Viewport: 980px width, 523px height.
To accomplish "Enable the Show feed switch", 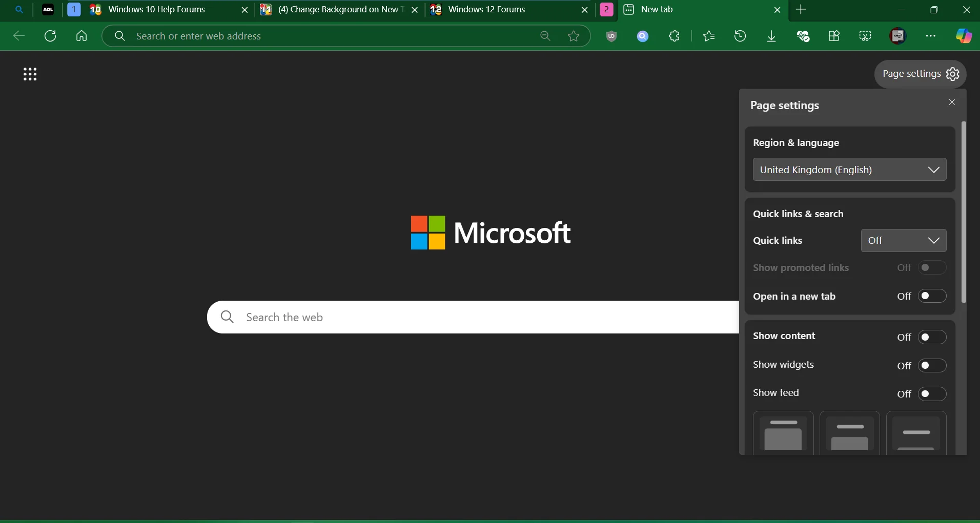I will tap(932, 394).
